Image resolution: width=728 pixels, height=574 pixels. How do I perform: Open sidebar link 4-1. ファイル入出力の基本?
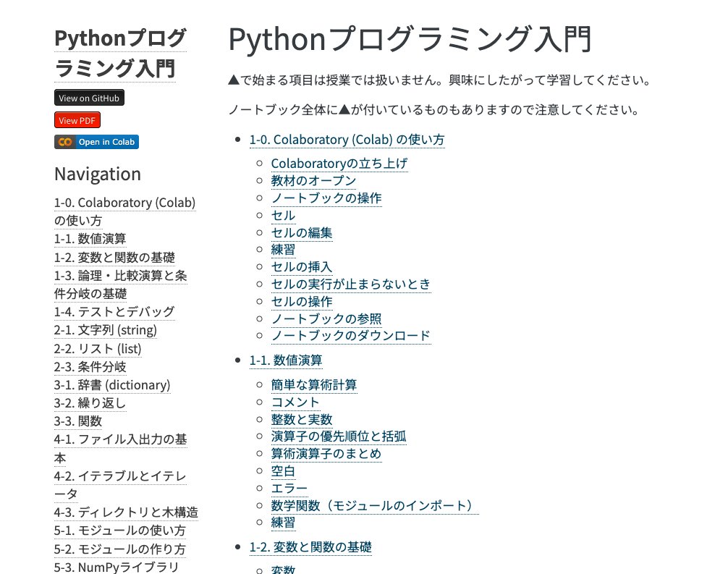120,448
